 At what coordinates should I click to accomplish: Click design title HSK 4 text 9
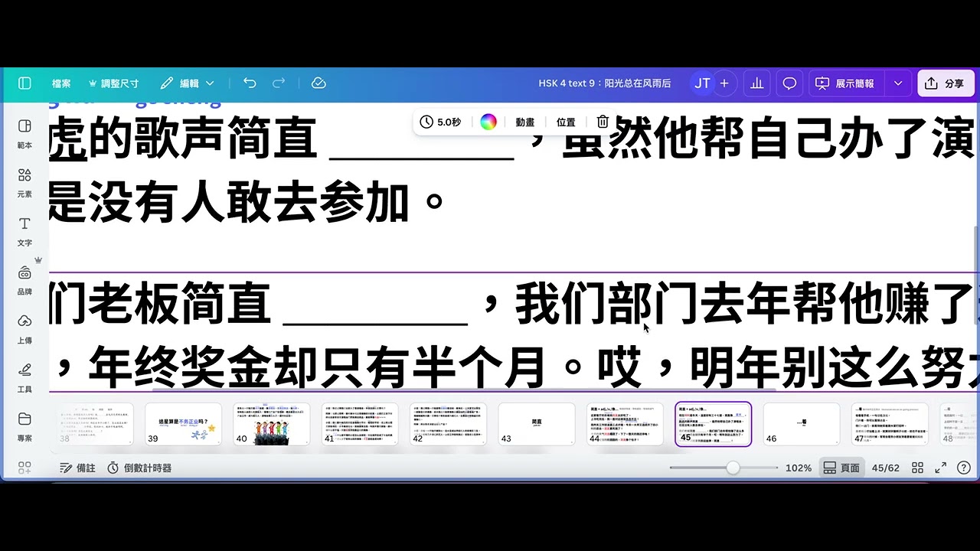click(x=604, y=83)
